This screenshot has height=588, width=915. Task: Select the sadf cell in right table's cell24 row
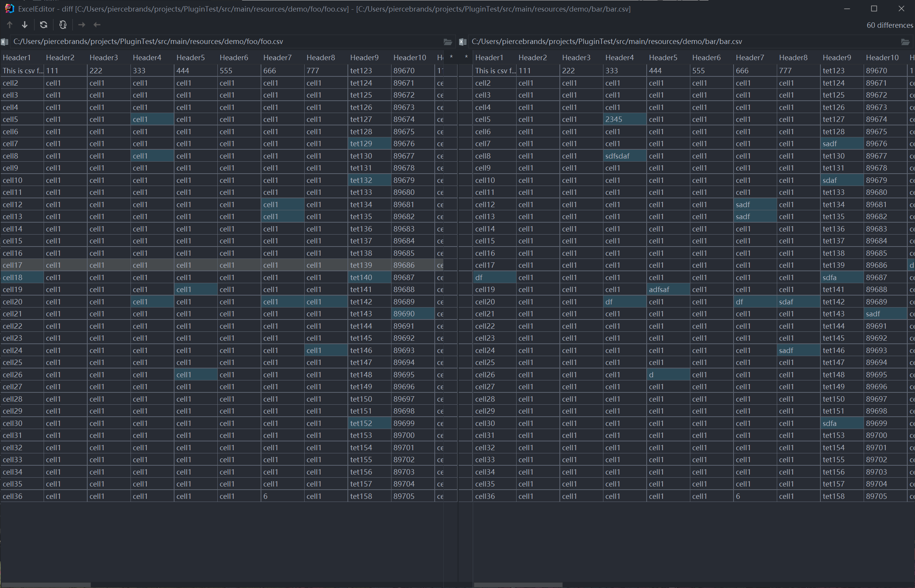point(798,350)
